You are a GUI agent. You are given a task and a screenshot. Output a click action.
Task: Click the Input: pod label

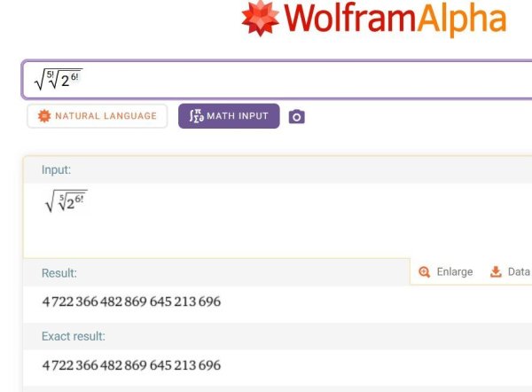pyautogui.click(x=57, y=169)
